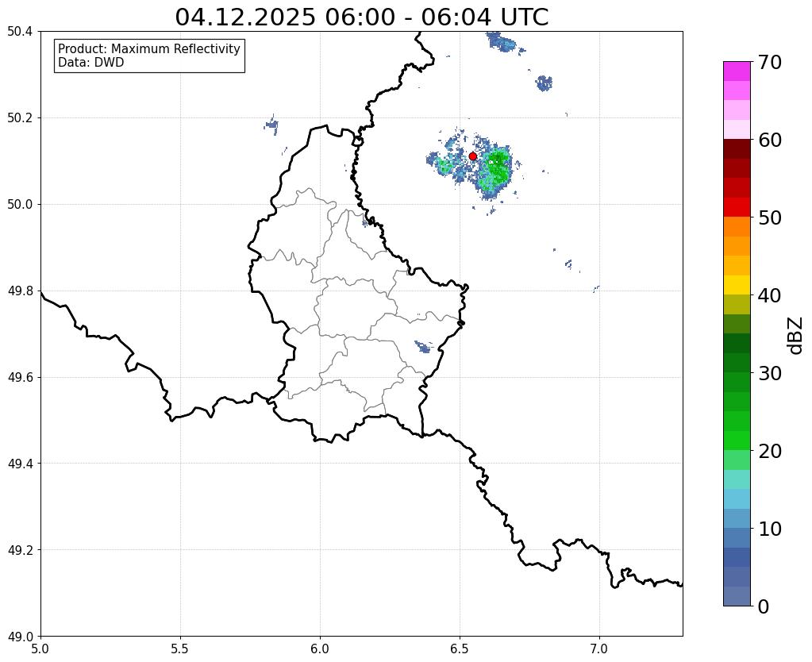Click the small blue echo west of Luxembourg

[x=271, y=125]
